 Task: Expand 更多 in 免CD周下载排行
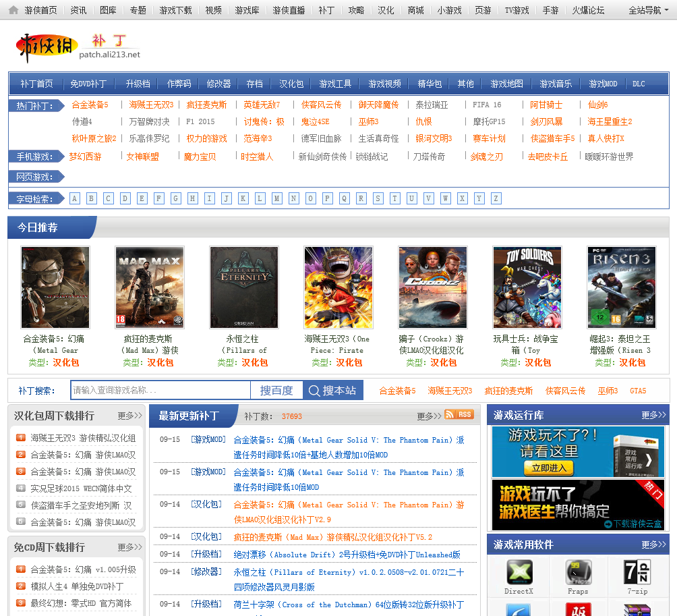[129, 547]
